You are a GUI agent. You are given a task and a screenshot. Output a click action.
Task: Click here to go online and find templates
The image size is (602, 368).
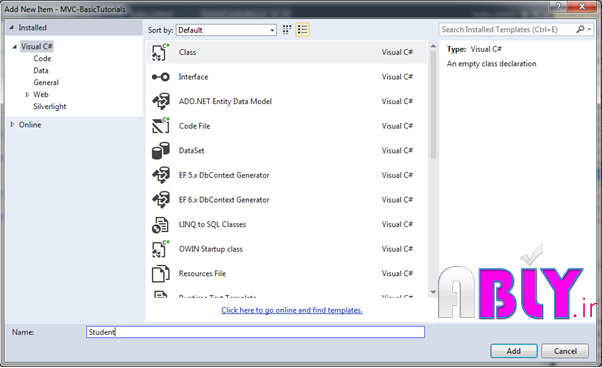tap(292, 310)
